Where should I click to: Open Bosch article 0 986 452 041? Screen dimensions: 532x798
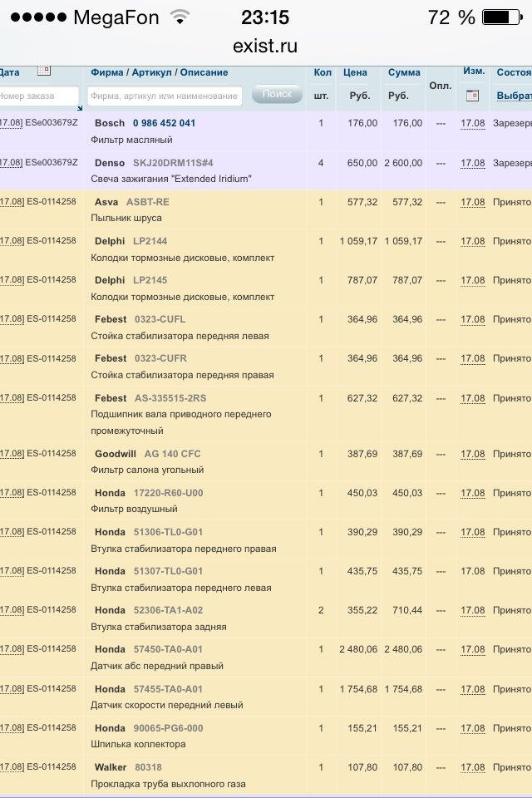coord(164,123)
